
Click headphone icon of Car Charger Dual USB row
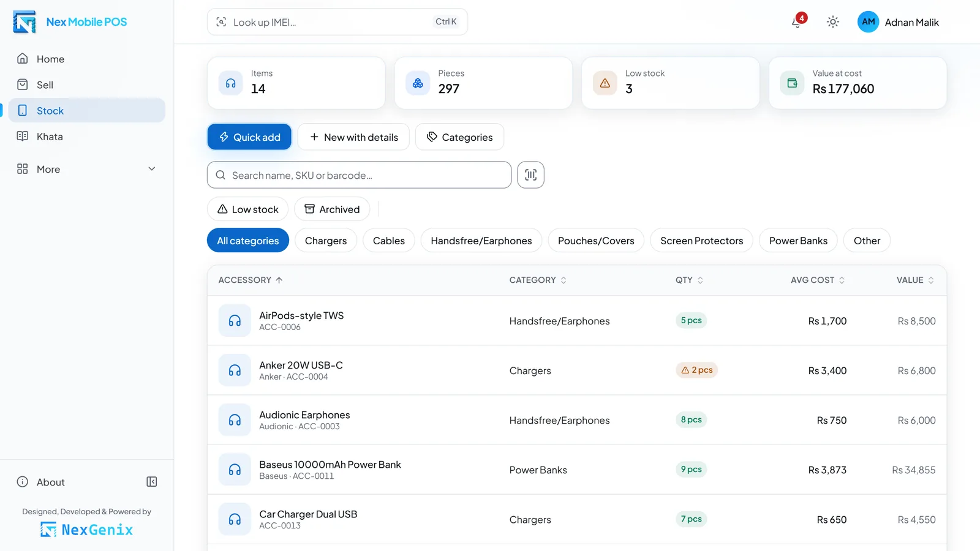pos(235,519)
